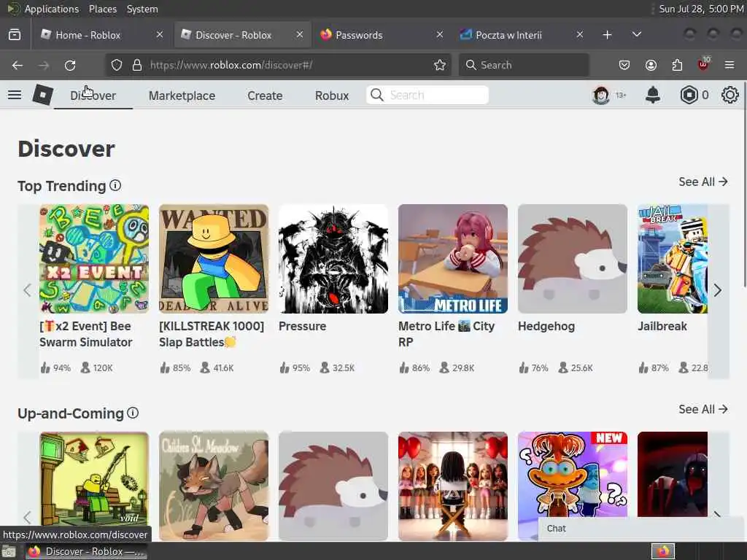This screenshot has width=747, height=560.
Task: Open the Applications menu
Action: pyautogui.click(x=52, y=9)
